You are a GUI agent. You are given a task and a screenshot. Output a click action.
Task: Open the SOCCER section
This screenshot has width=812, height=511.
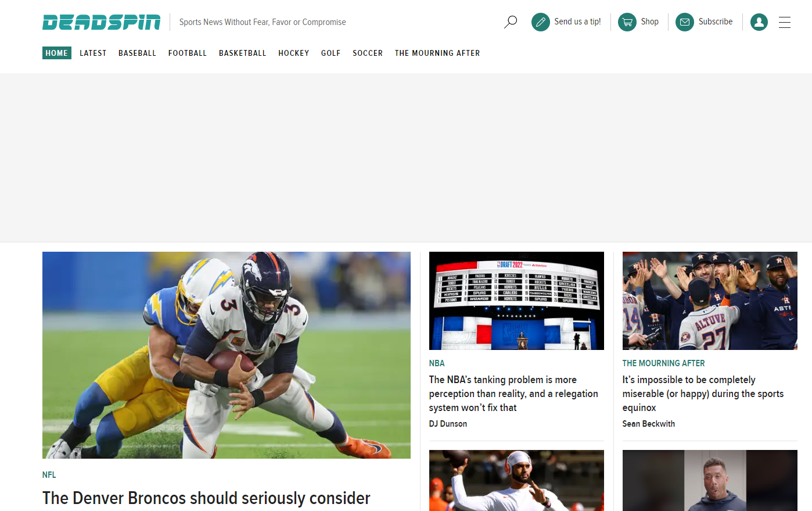pyautogui.click(x=368, y=53)
